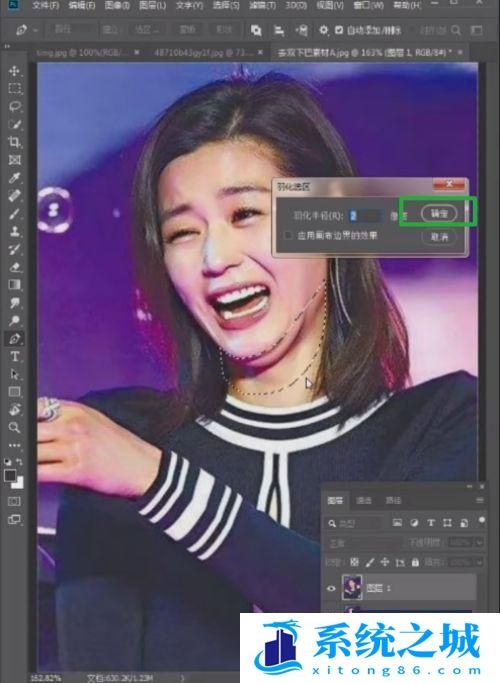Select the Spot Healing Brush tool
Viewport: 500px width, 683px height.
(x=14, y=196)
